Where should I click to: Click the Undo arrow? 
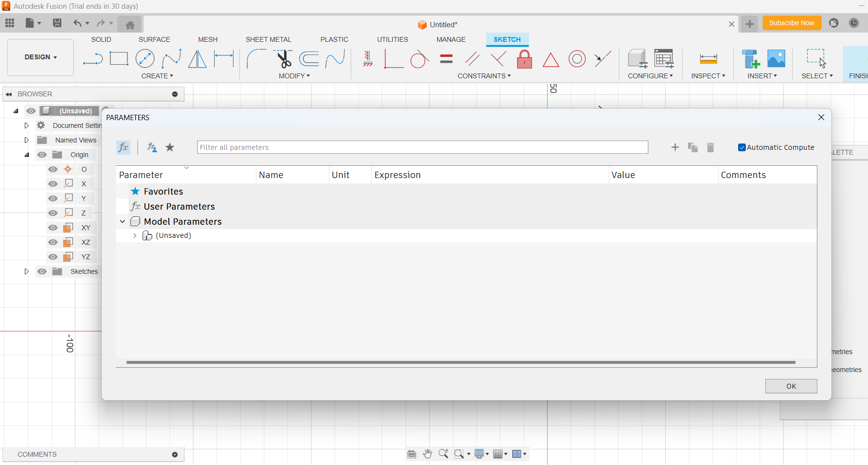tap(77, 23)
